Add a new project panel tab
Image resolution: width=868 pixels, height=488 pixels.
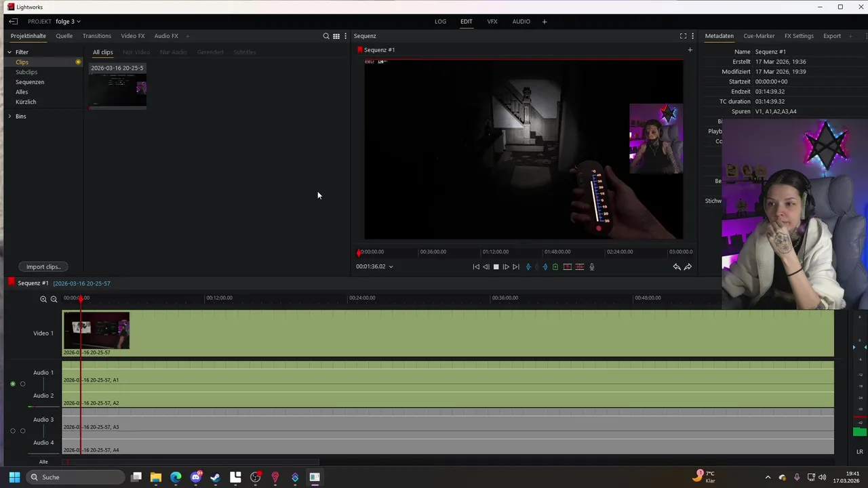point(188,36)
